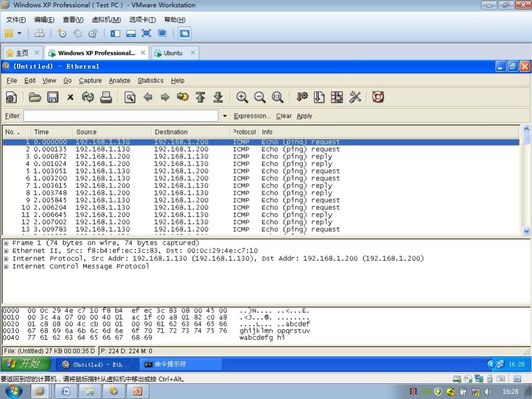Expand the Frame 1 tree node
532x399 pixels.
point(6,243)
